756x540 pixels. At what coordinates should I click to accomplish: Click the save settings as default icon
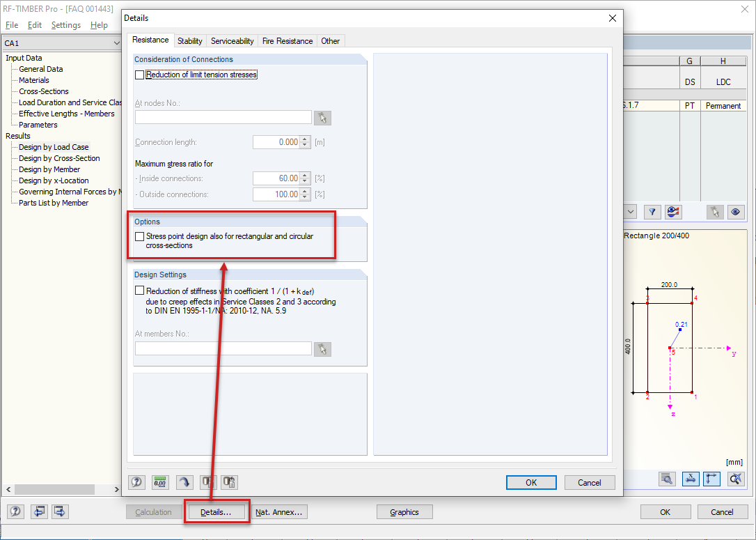[208, 481]
